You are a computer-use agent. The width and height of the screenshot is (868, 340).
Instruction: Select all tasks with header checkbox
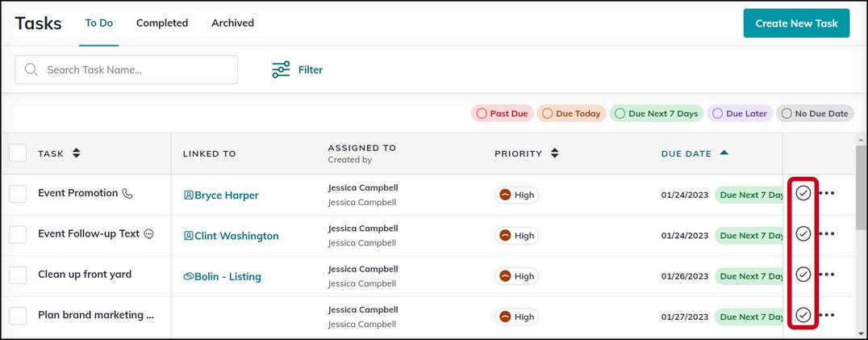pyautogui.click(x=18, y=153)
